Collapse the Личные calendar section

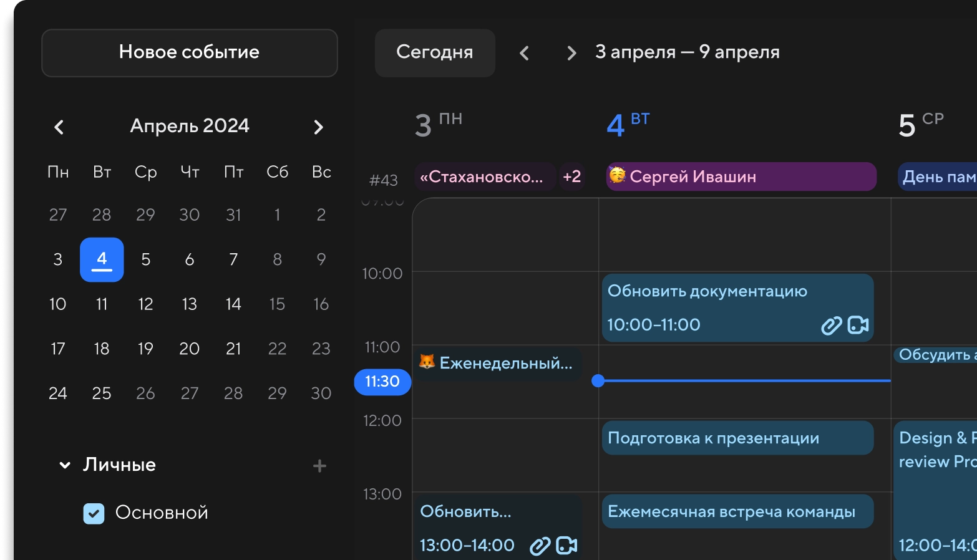click(65, 465)
